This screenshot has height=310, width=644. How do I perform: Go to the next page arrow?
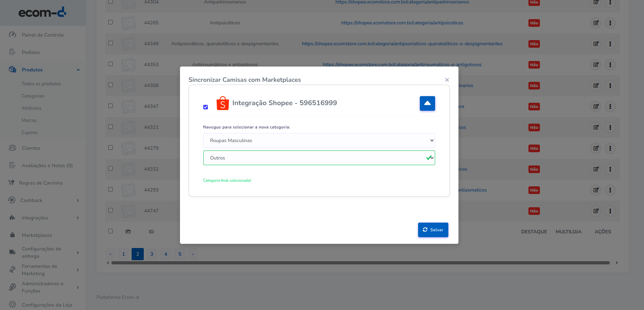coord(193,254)
